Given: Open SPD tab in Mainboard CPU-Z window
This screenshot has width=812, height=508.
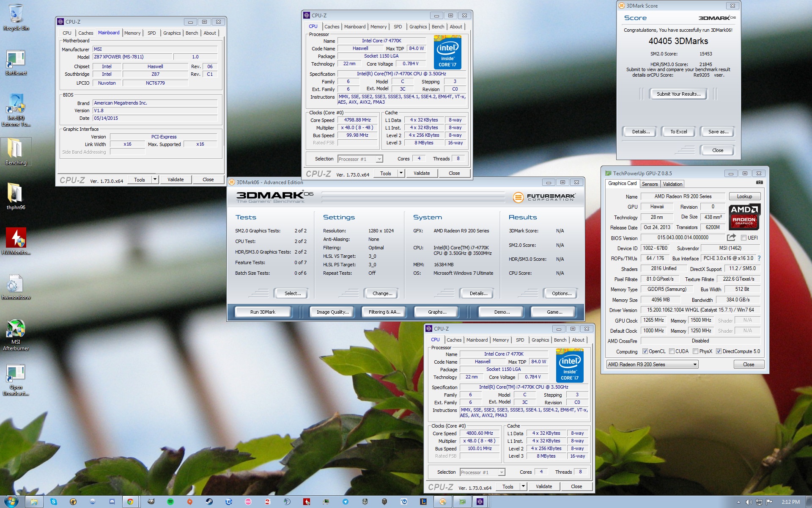Looking at the screenshot, I should coord(152,33).
